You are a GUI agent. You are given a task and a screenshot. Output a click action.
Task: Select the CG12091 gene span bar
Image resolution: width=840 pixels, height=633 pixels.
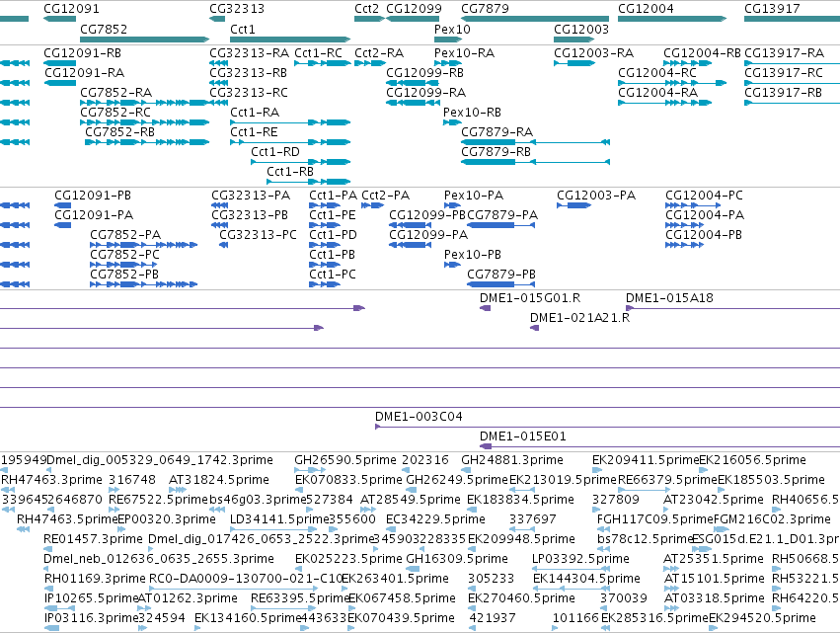click(59, 19)
